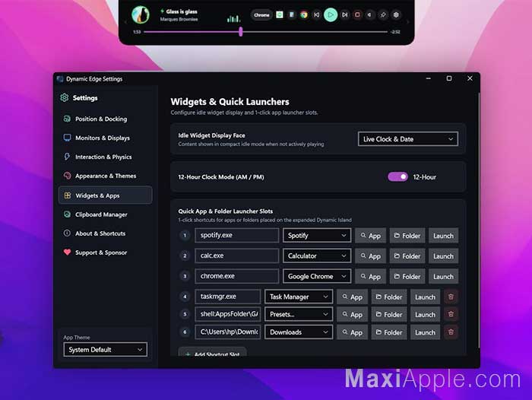This screenshot has height=400, width=532.
Task: Click the Dynamic Edge Settings title bar icon
Action: [60, 79]
